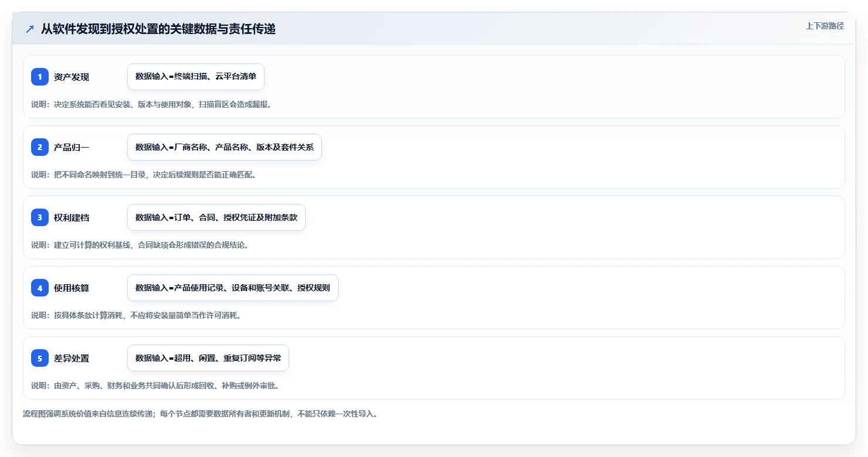Click the note about 把不同命名映射到统一目录
Viewport: 868px width, 457px height.
click(144, 175)
